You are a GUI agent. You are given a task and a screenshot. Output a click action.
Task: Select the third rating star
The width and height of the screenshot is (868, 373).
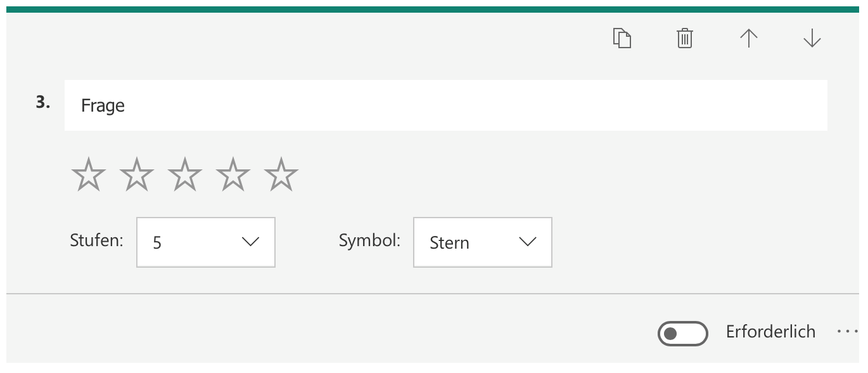tap(185, 175)
